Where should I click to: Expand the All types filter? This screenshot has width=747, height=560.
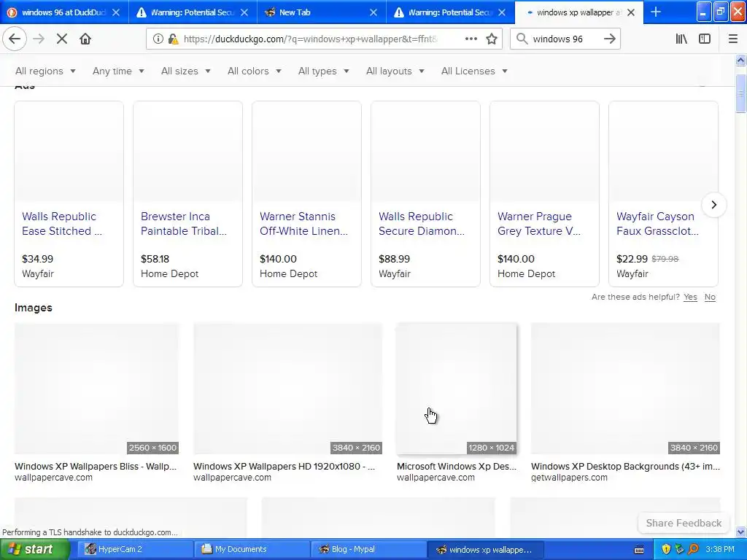[x=323, y=71]
